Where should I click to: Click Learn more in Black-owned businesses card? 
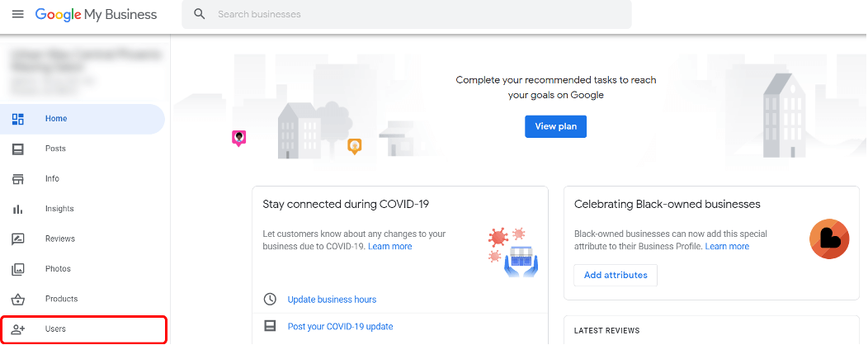[x=727, y=247]
